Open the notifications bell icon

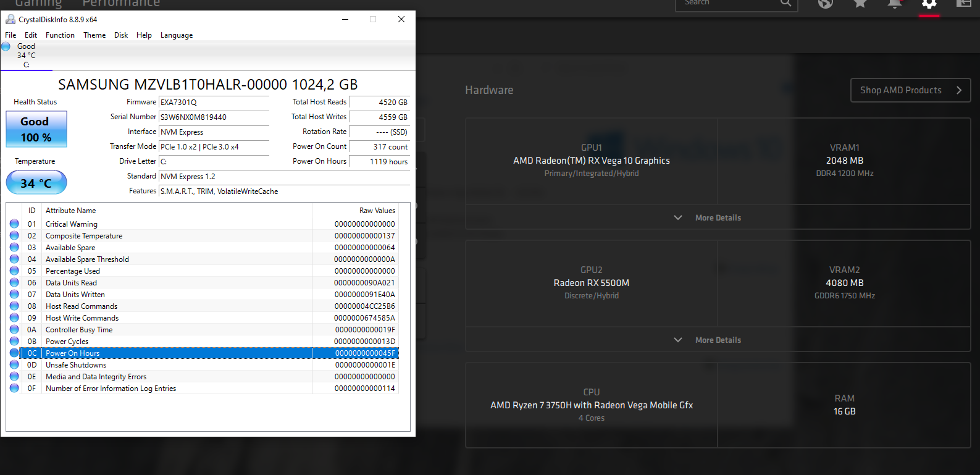coord(894,4)
